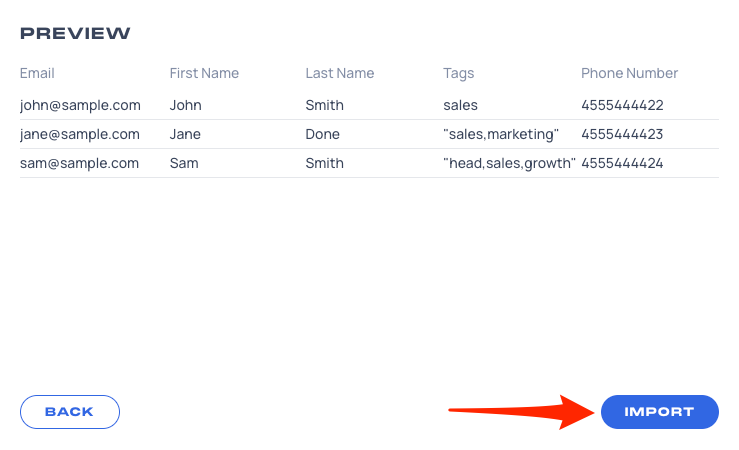The width and height of the screenshot is (739, 450).
Task: Click phone number 4555444423
Action: tap(622, 134)
